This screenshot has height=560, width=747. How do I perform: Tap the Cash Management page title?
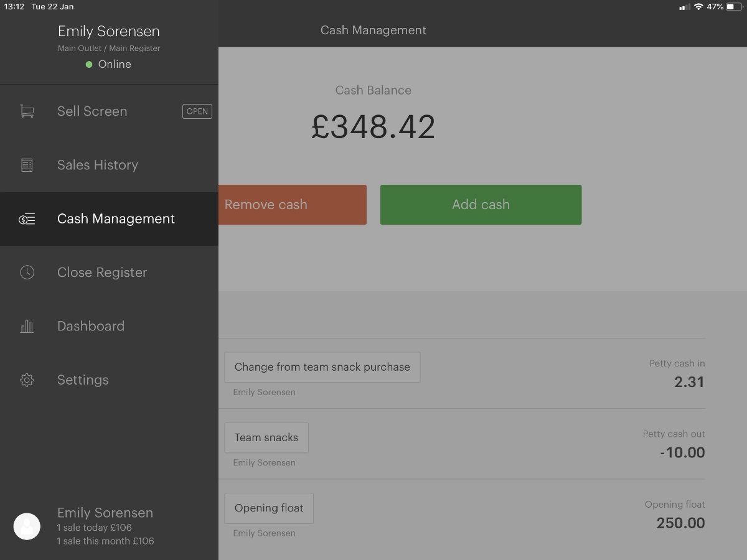pos(374,30)
